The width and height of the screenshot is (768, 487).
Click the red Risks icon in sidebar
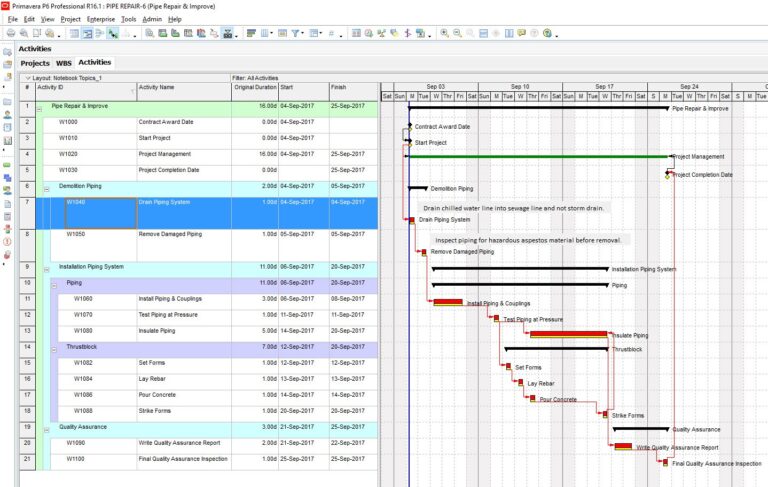(x=7, y=255)
